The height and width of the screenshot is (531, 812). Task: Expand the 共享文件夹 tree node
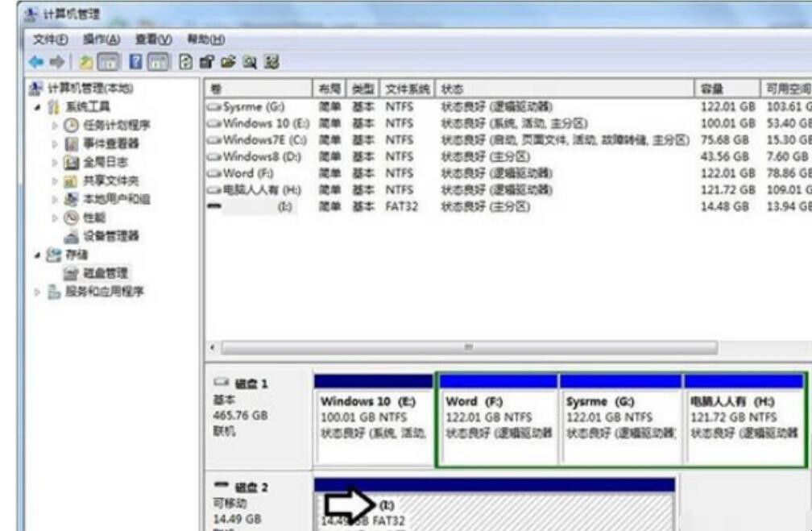point(56,181)
